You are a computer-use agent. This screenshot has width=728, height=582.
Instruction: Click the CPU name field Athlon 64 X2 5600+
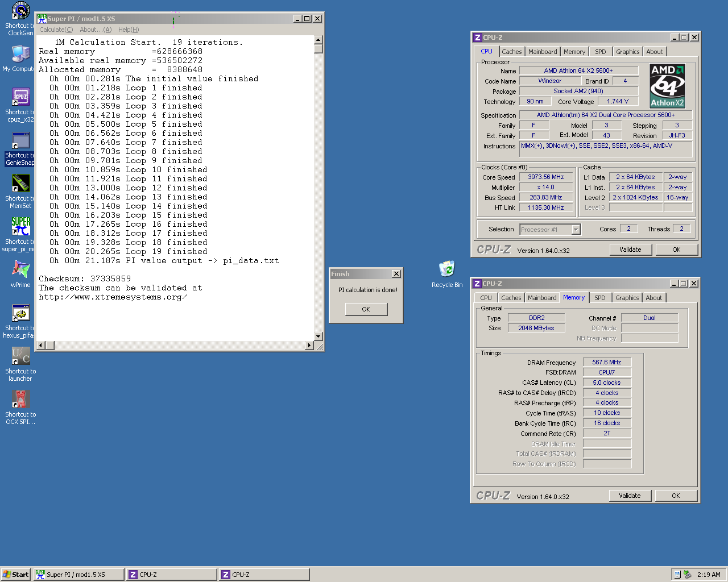(x=578, y=70)
